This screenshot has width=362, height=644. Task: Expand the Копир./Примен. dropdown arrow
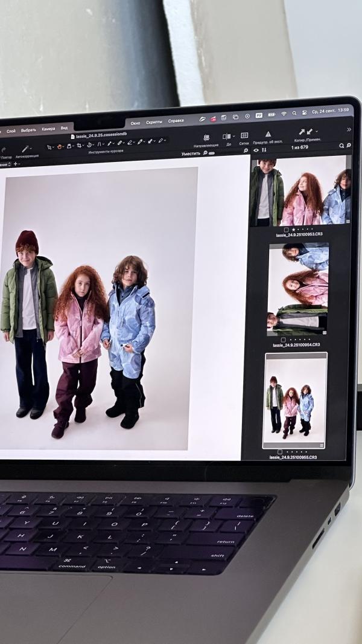click(317, 131)
